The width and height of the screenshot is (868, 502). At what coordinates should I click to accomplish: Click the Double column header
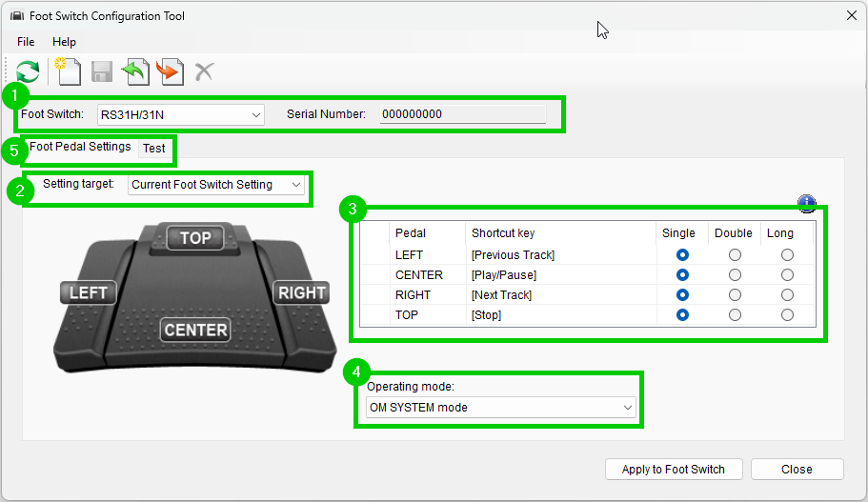click(734, 233)
